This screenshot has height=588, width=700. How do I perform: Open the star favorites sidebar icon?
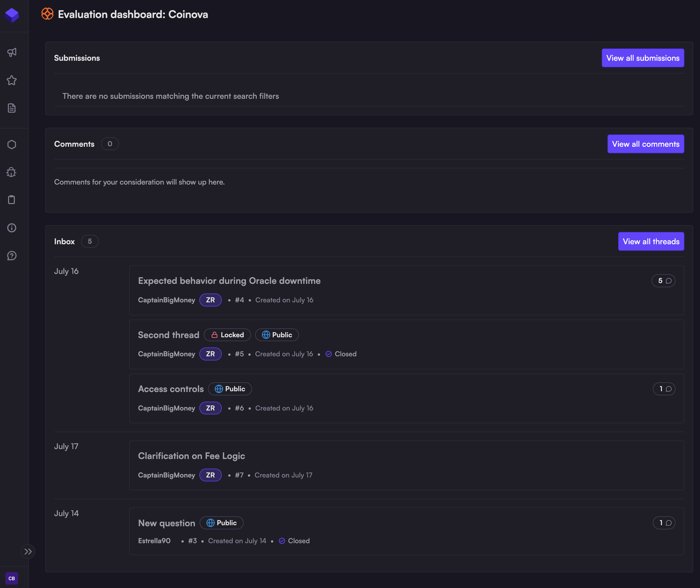point(12,80)
